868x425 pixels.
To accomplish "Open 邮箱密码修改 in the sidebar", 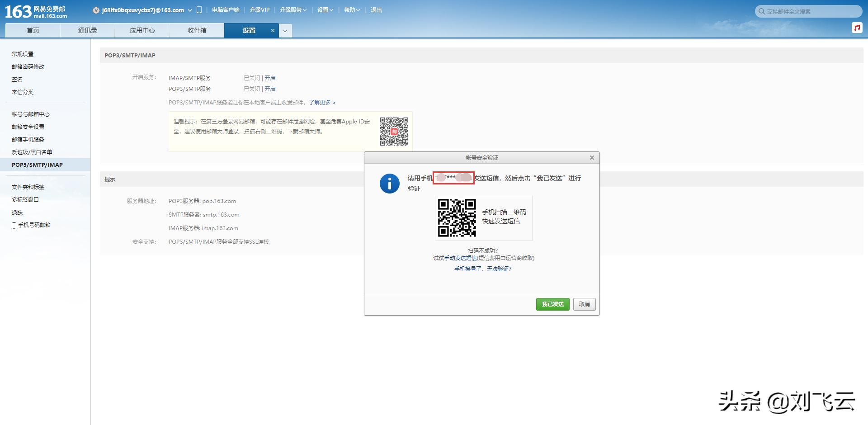I will click(28, 66).
